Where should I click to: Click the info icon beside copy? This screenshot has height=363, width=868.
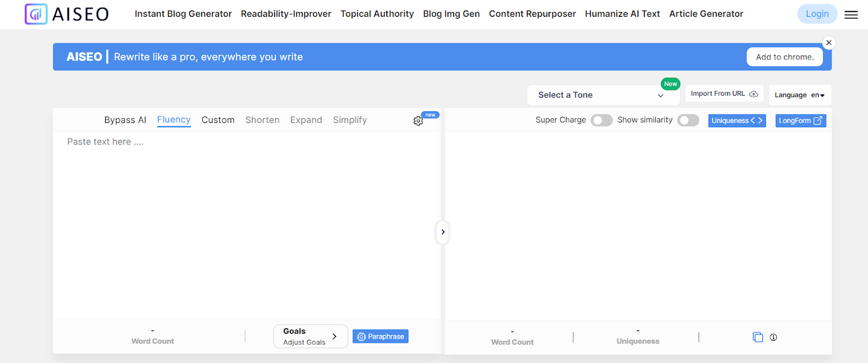774,337
